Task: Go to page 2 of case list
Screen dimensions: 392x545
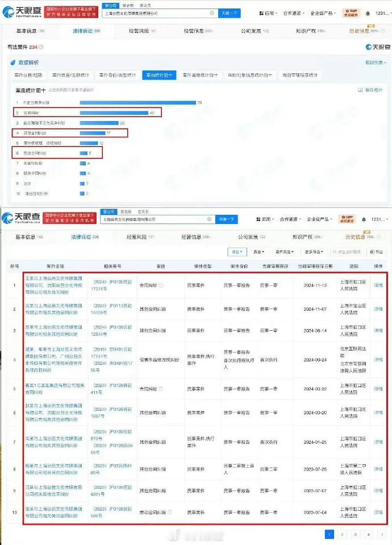Action: (343, 534)
